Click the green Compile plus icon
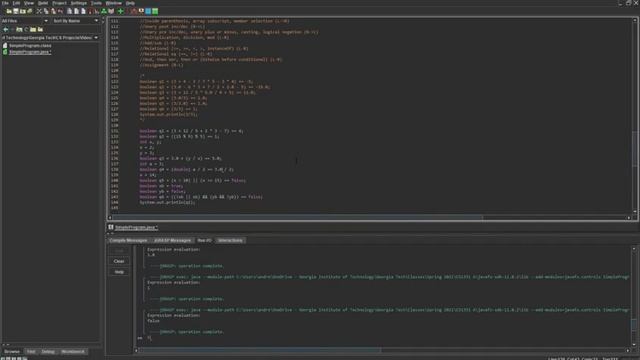640x360 pixels. 121,11
